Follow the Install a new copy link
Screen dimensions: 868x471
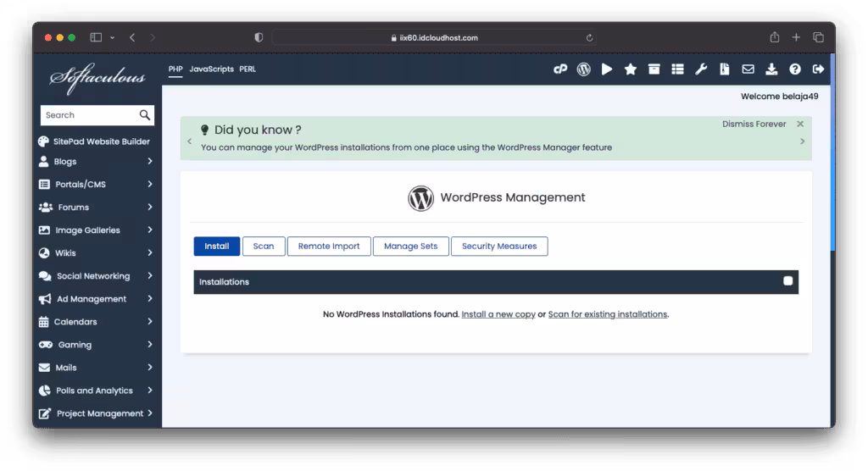(x=498, y=314)
